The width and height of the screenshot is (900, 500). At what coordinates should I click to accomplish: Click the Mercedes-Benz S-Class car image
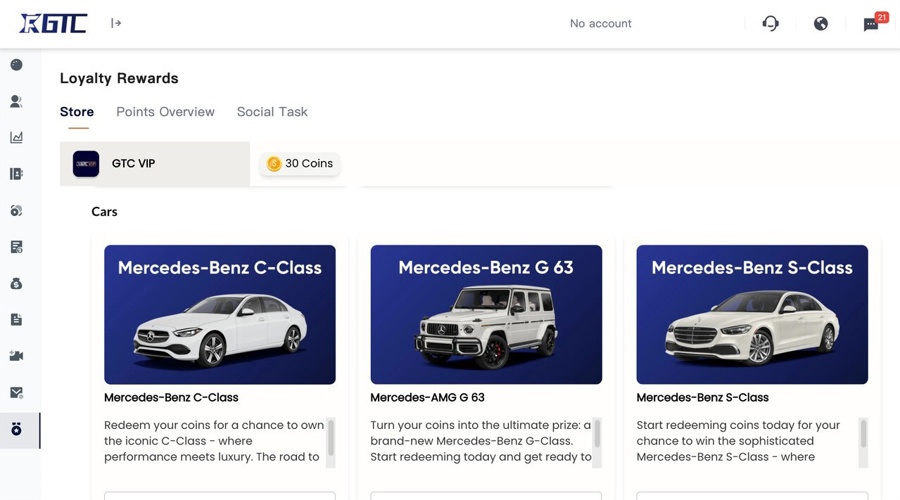(752, 315)
